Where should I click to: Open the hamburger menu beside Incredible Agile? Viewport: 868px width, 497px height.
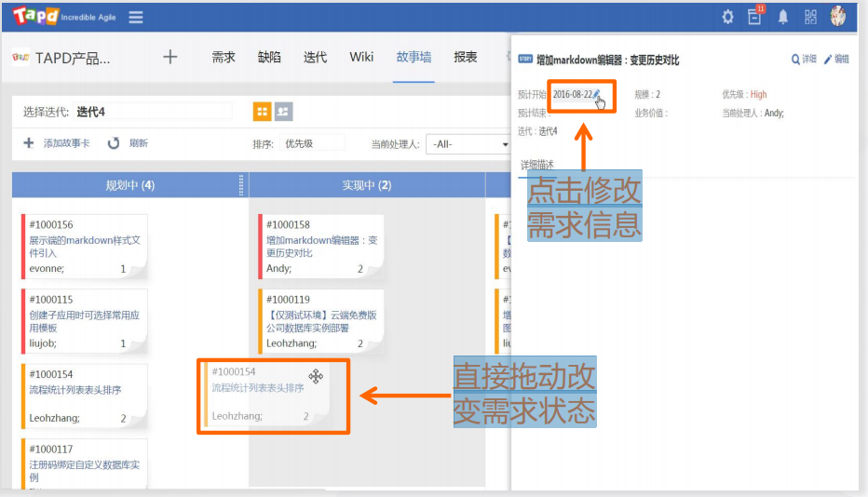(136, 17)
